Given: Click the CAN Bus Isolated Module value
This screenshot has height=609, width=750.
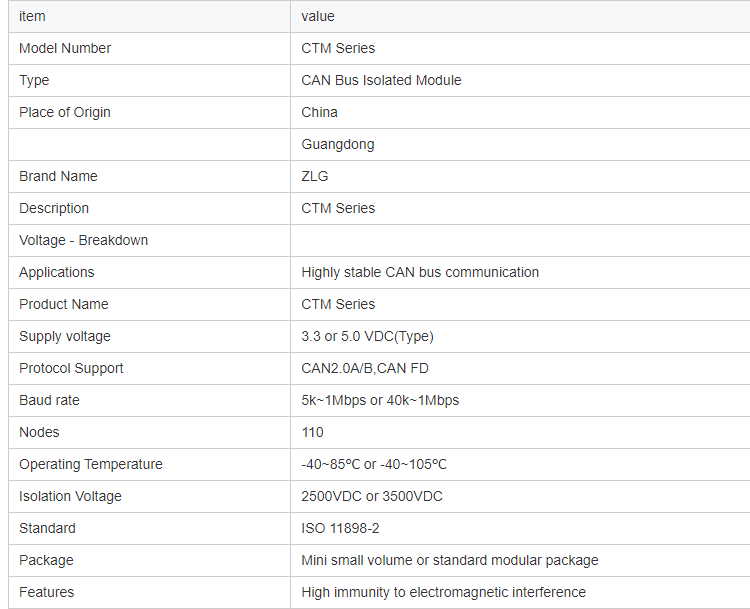Looking at the screenshot, I should point(381,80).
